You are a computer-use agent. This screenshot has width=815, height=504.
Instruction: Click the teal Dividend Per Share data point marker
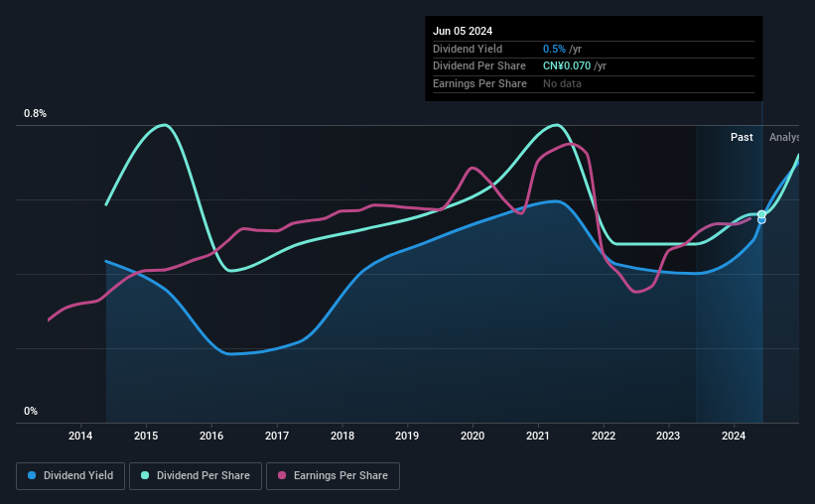pos(761,214)
